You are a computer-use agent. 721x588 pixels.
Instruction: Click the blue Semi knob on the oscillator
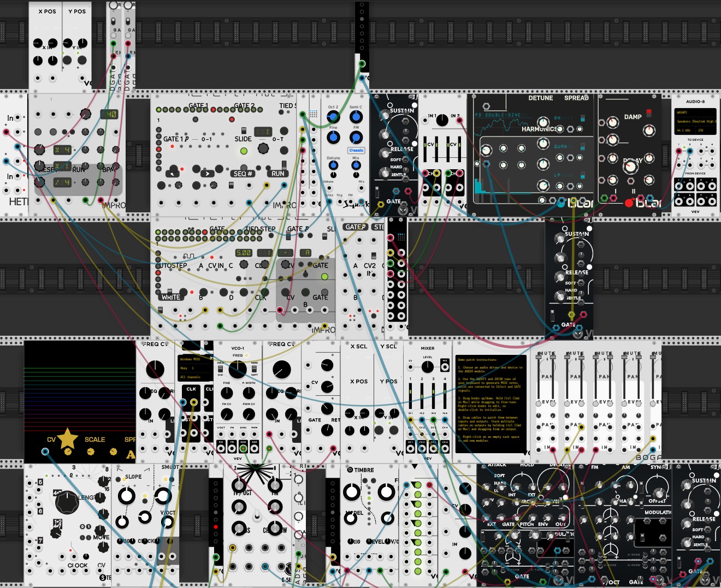pyautogui.click(x=356, y=116)
